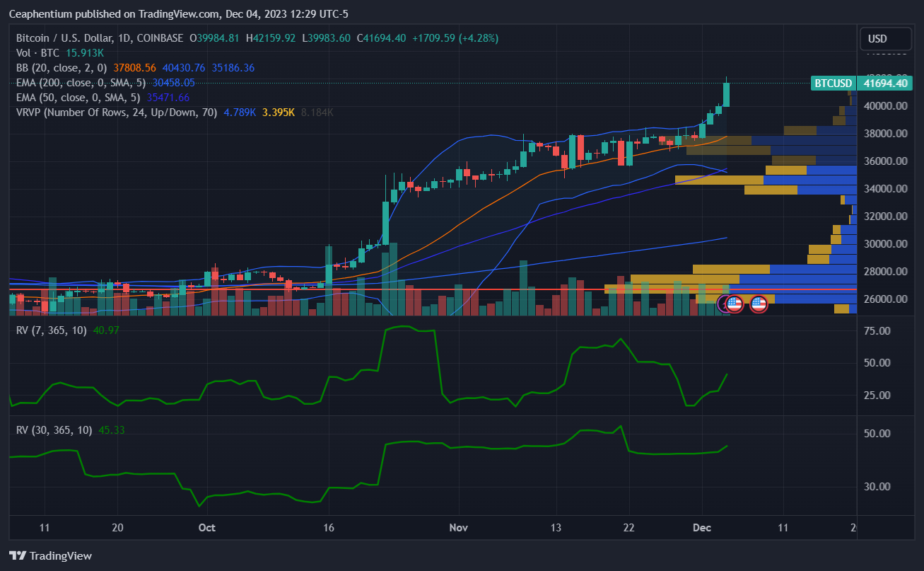
Task: Click the RV (7, 365, 10) pane label
Action: 51,330
